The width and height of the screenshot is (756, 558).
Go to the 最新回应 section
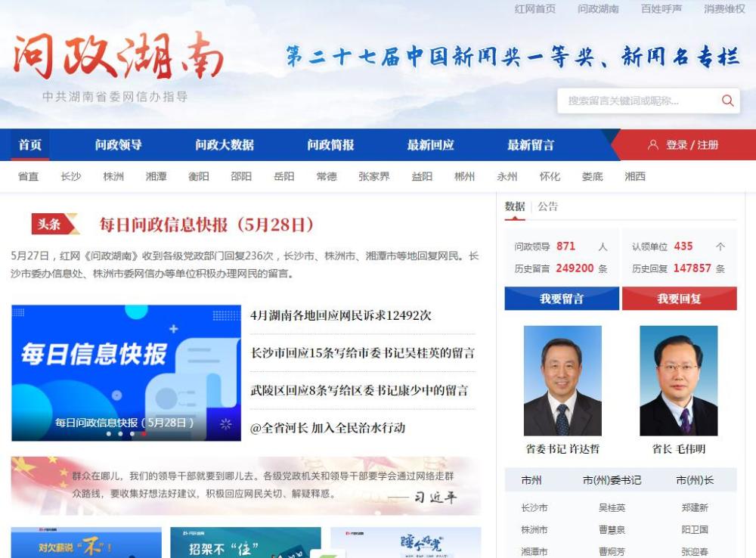coord(430,145)
